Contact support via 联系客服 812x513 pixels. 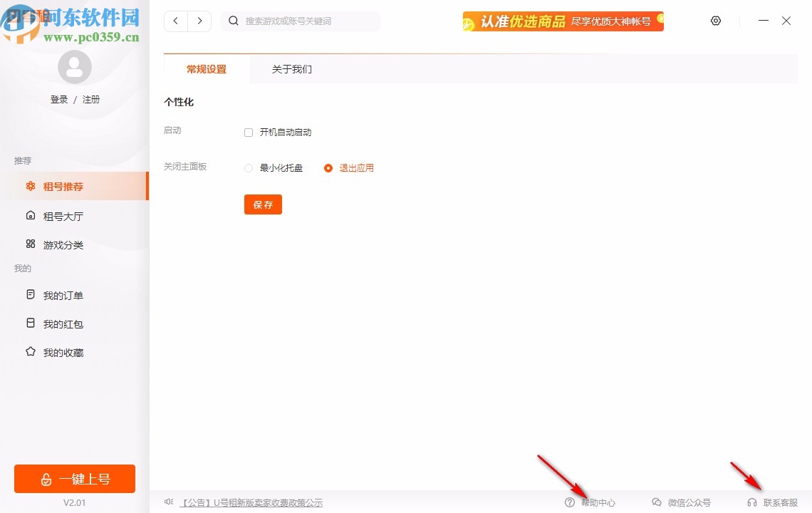coord(753,502)
